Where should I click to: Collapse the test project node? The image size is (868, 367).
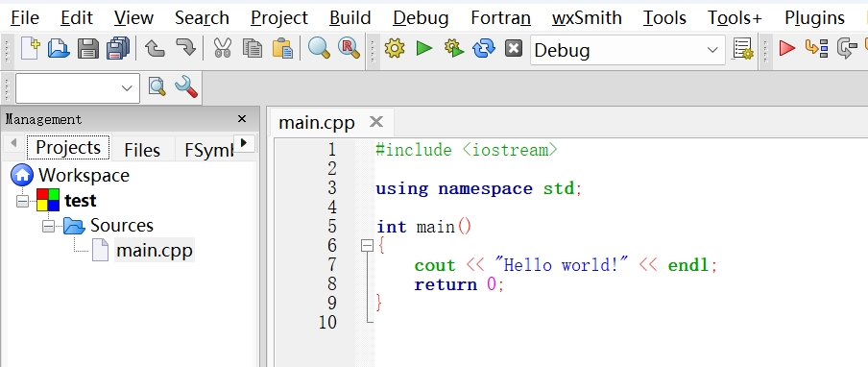pyautogui.click(x=22, y=201)
